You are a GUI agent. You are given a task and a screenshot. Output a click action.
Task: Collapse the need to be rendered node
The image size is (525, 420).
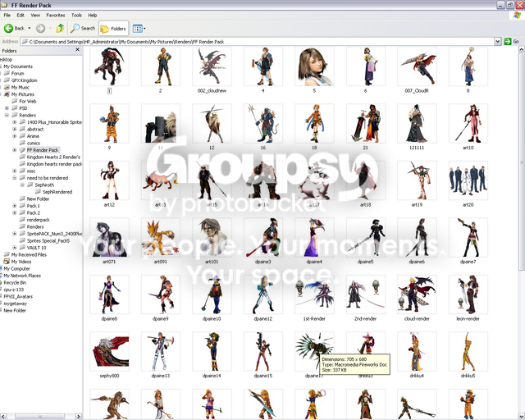pyautogui.click(x=15, y=178)
